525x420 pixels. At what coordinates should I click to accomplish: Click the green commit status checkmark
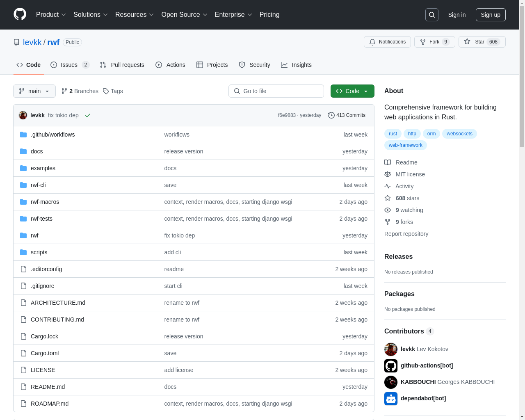(87, 115)
